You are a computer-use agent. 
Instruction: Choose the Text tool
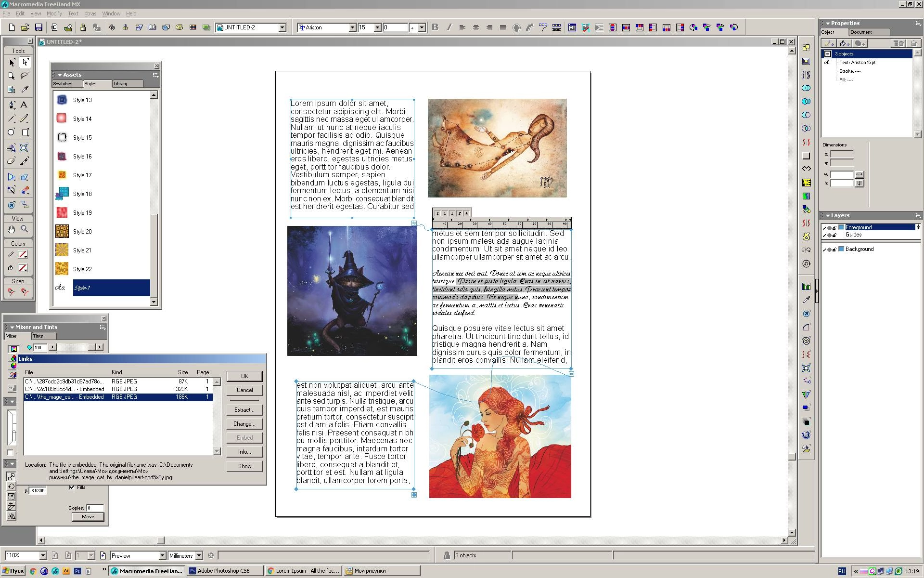24,105
